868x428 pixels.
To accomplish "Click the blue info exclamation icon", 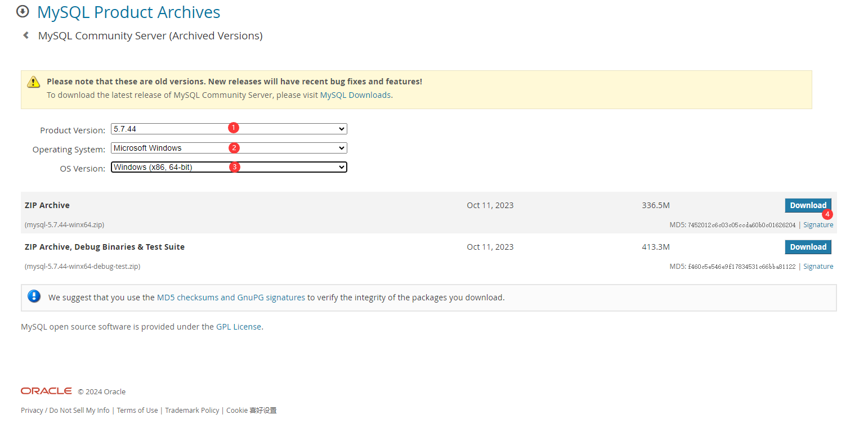I will tap(34, 296).
